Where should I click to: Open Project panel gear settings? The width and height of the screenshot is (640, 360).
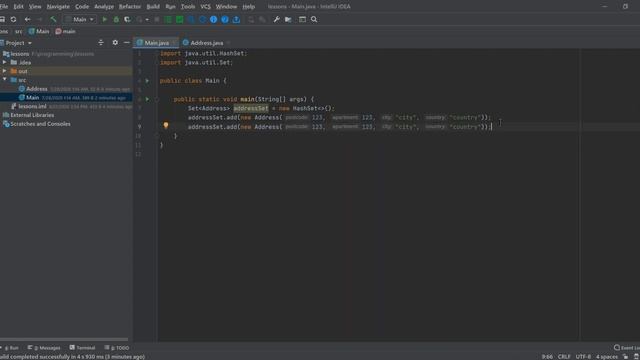point(115,42)
